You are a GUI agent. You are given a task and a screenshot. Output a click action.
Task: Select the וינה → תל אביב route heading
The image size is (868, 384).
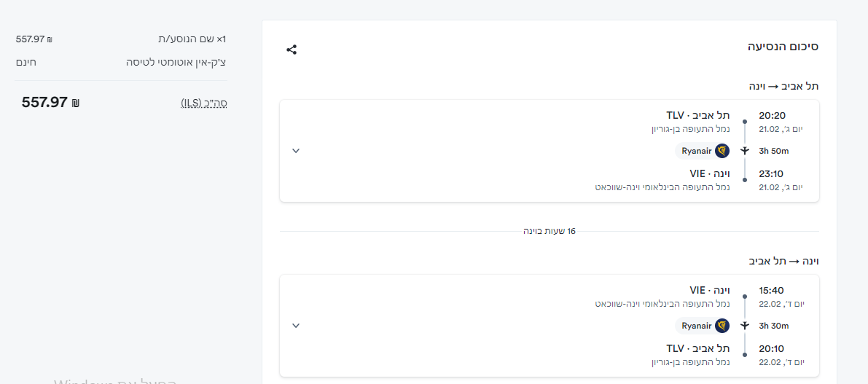[x=783, y=261]
